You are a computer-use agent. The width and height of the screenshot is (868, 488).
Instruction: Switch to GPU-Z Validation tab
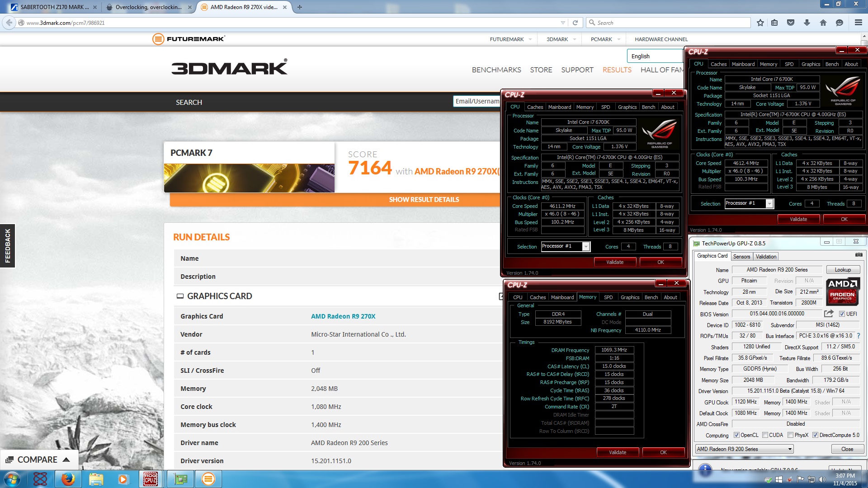[766, 256]
